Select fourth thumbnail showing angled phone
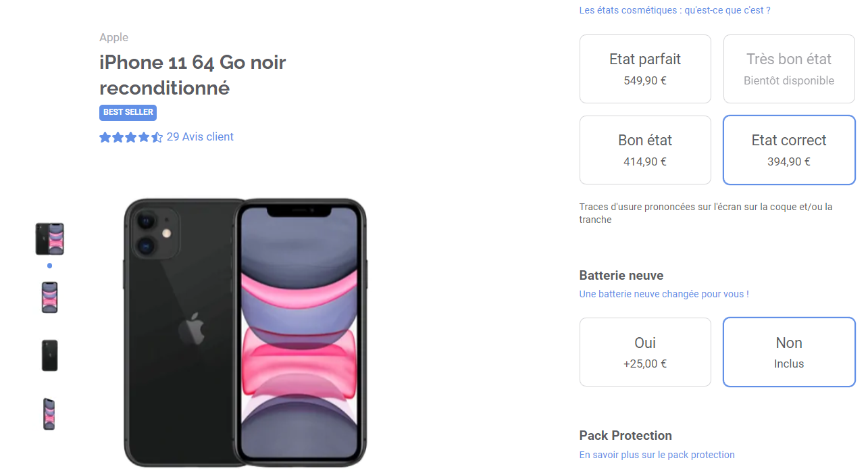This screenshot has width=868, height=473. click(49, 414)
